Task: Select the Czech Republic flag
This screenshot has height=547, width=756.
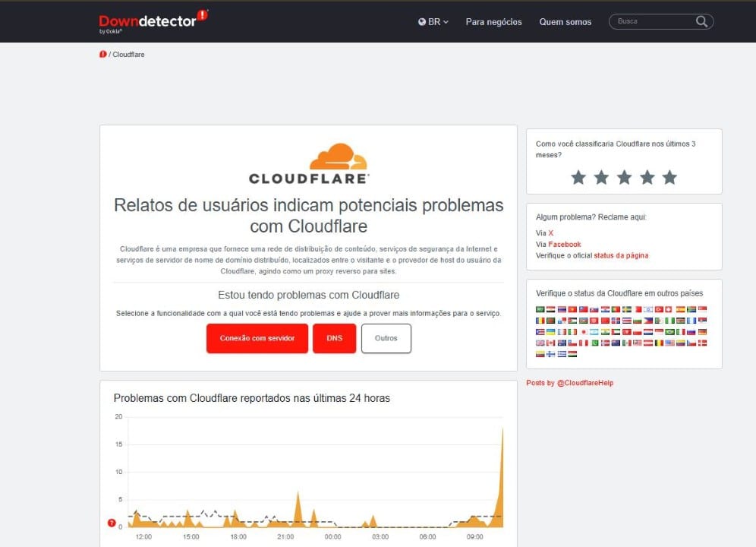Action: (x=691, y=343)
